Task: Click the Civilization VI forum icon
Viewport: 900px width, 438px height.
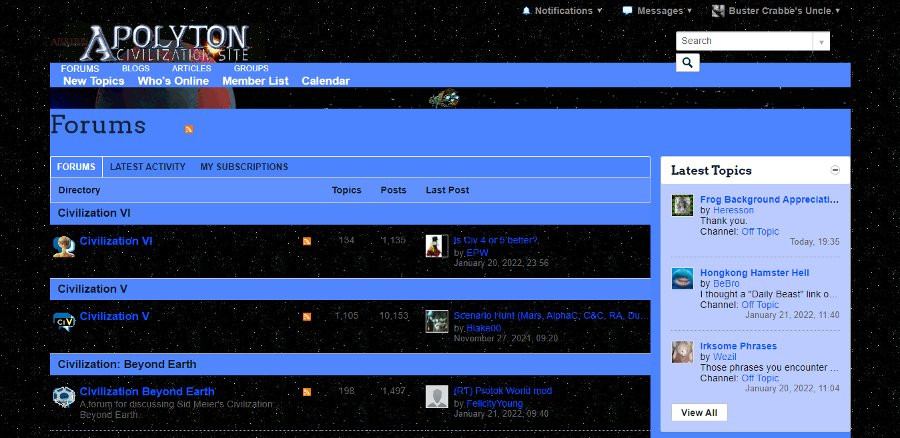Action: [64, 246]
